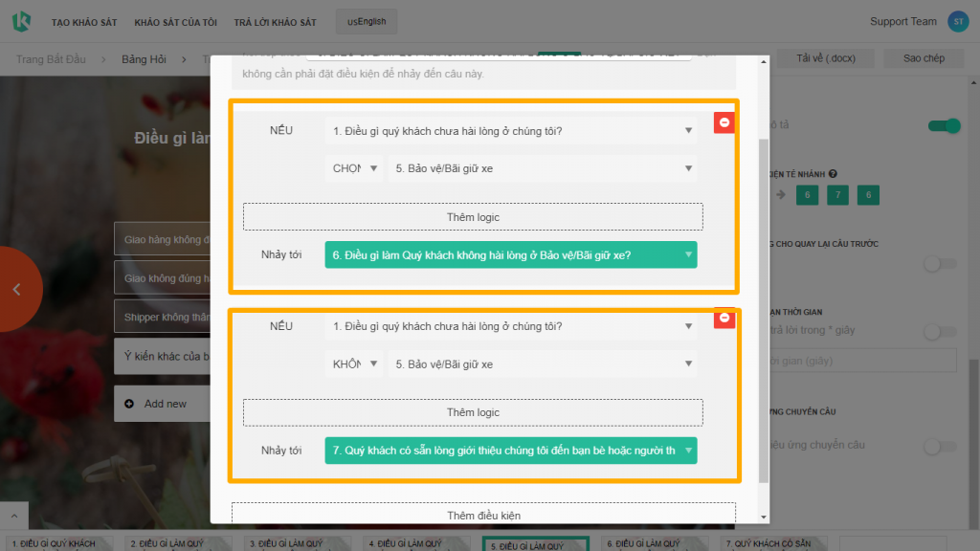Open the TẠO KHẢO SÁT menu

pos(84,23)
